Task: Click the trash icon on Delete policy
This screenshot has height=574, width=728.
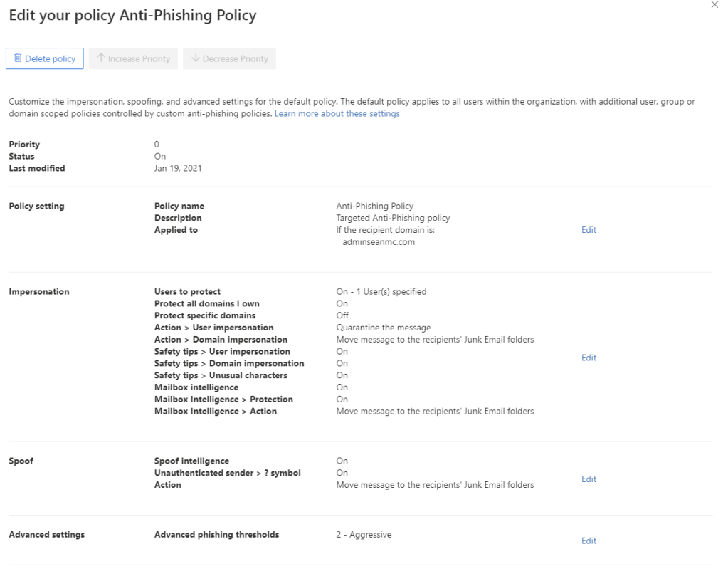Action: pyautogui.click(x=18, y=58)
